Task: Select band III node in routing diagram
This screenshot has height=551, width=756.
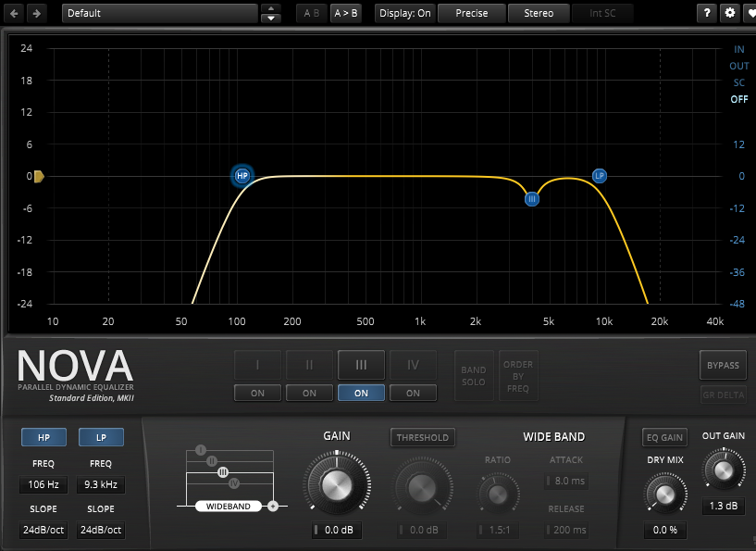Action: [223, 472]
